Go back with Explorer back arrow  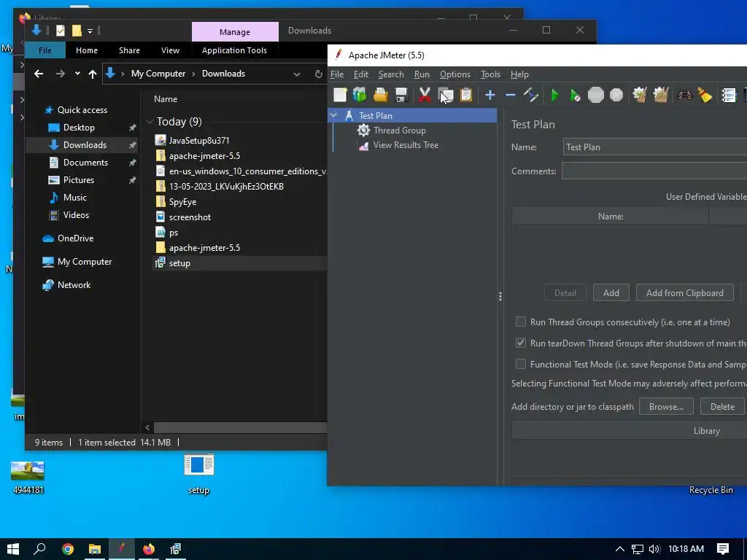click(39, 74)
